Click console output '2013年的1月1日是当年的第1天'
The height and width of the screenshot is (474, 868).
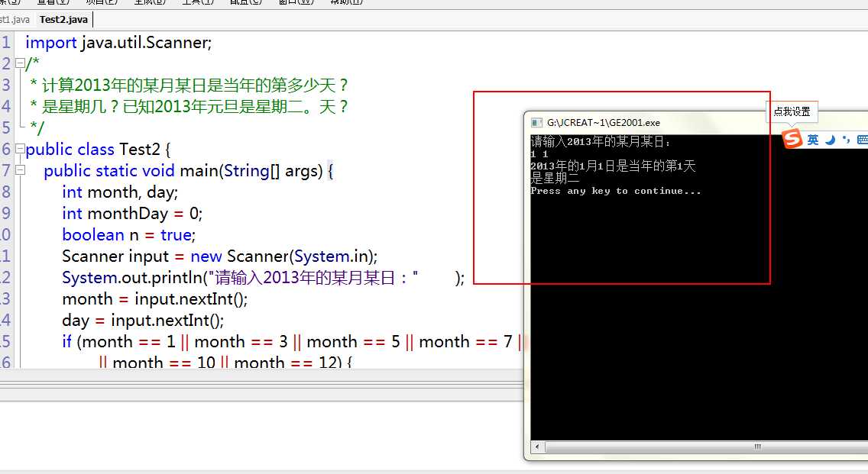(613, 166)
